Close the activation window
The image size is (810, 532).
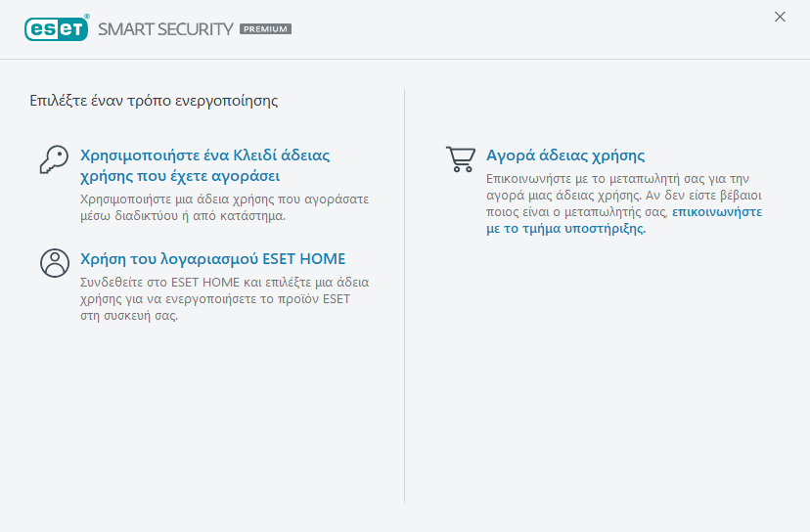click(780, 17)
